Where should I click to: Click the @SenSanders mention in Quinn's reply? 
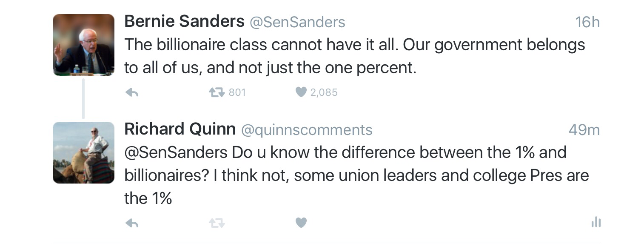click(x=176, y=152)
